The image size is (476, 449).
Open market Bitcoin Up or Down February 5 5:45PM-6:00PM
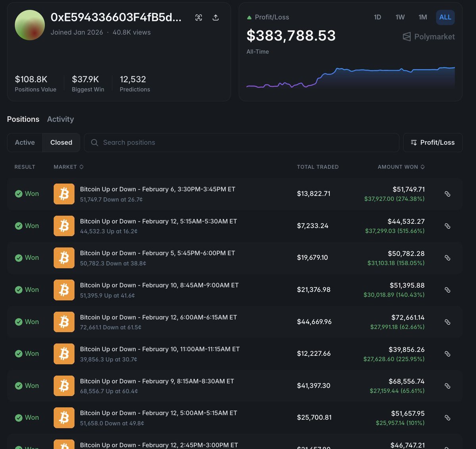tap(157, 253)
